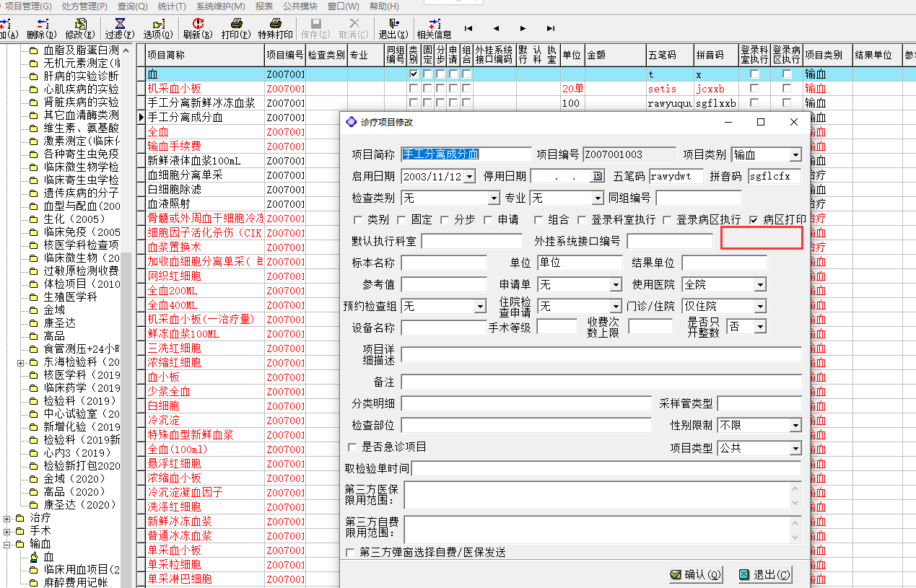Toggle the 申请 checkbox in dialog
Screen dimensions: 916x588
[x=489, y=219]
